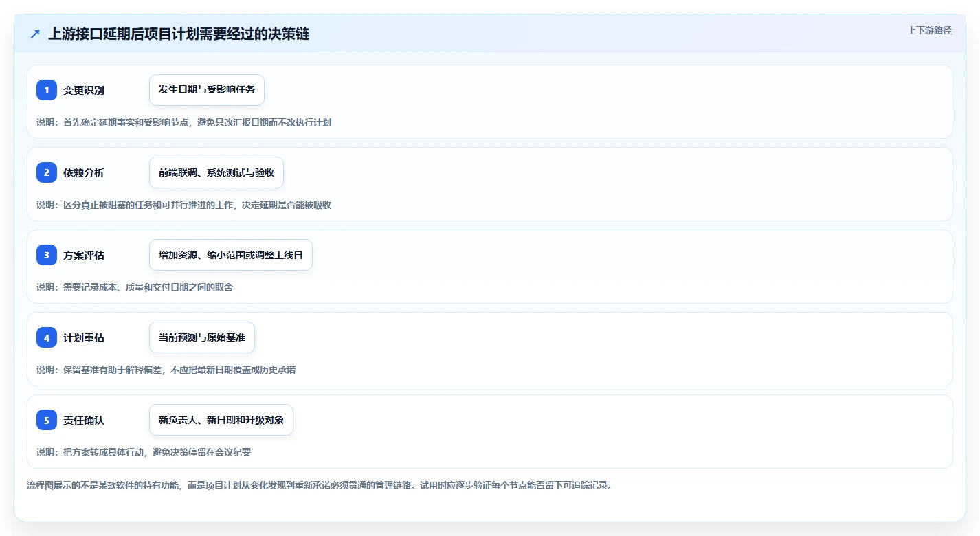Click the step number 3 badge
Image resolution: width=980 pixels, height=536 pixels.
(x=47, y=255)
